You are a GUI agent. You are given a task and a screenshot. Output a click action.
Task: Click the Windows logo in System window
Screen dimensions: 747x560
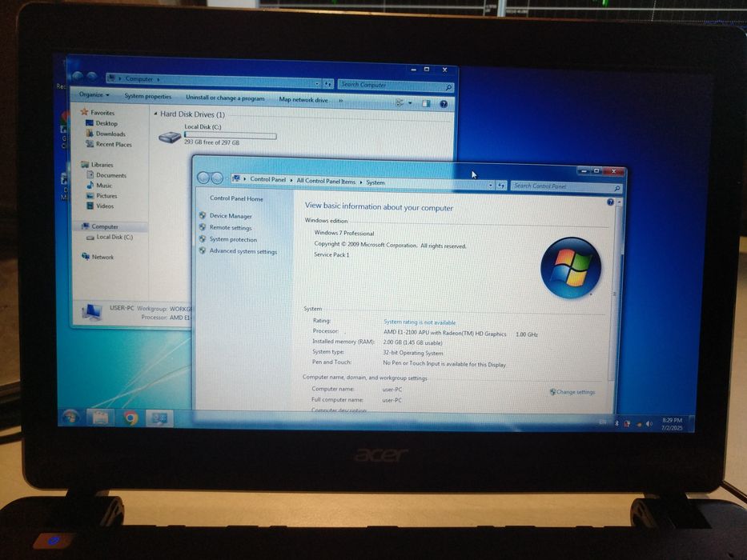pos(571,268)
